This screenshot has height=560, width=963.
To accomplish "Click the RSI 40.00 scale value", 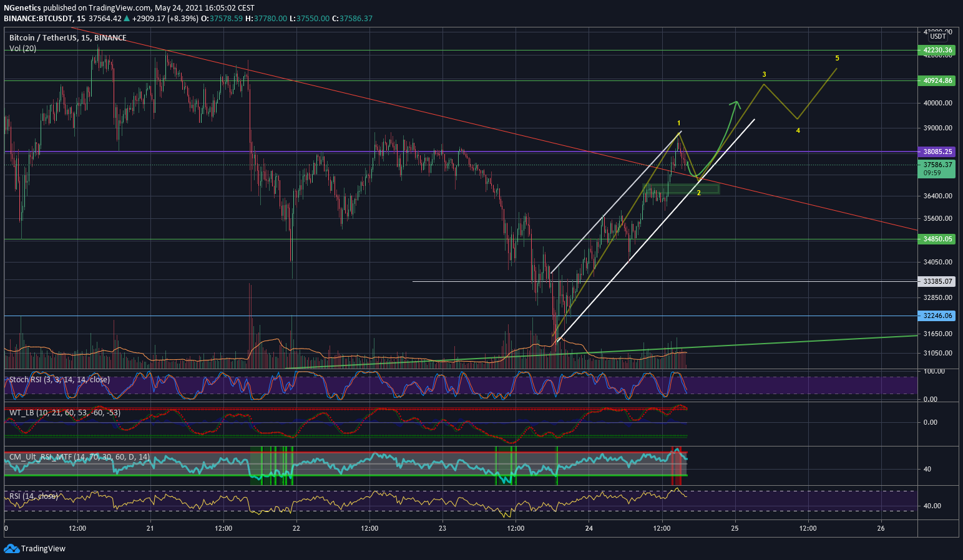I will [x=932, y=506].
